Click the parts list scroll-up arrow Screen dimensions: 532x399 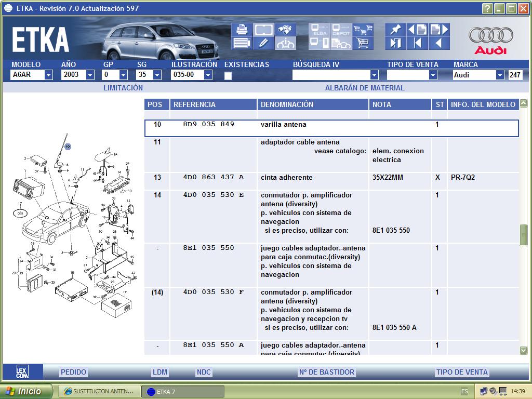point(524,103)
